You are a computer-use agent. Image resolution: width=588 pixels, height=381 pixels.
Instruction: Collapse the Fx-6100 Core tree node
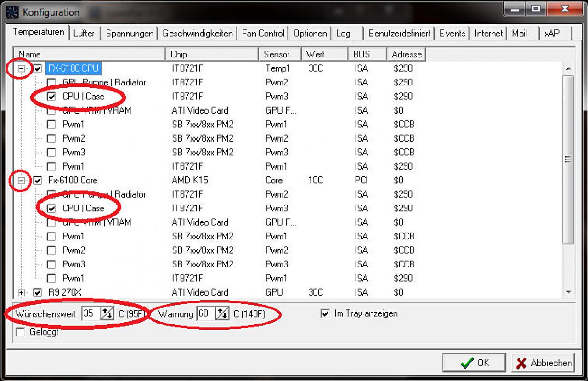tap(21, 181)
